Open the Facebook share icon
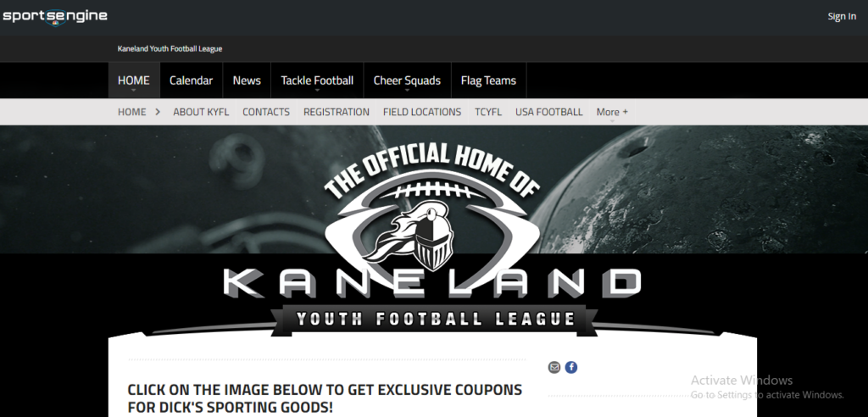Viewport: 868px width, 417px height. 571,367
